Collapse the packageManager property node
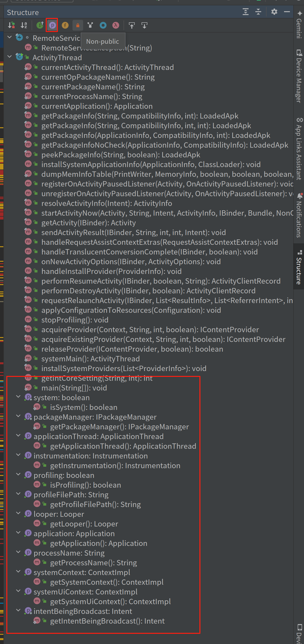This screenshot has height=644, width=304. (18, 416)
